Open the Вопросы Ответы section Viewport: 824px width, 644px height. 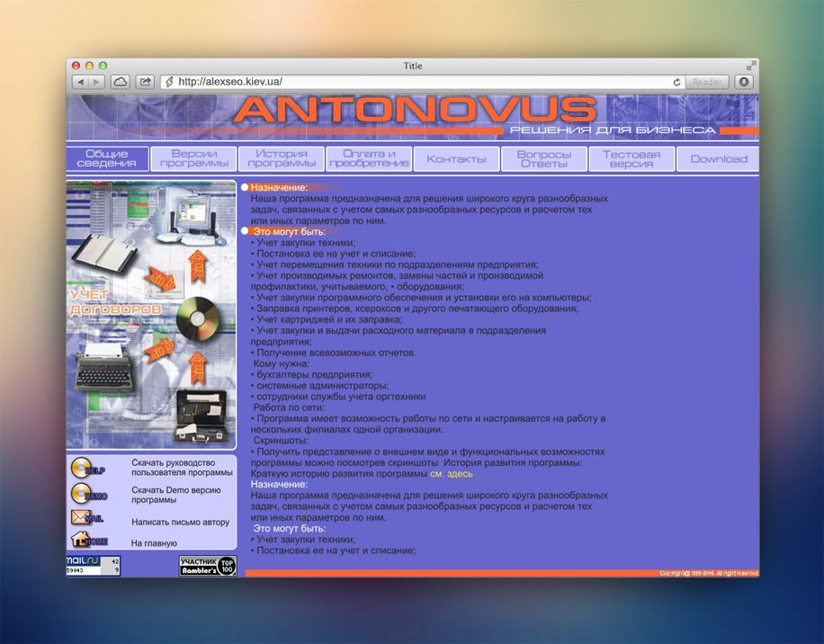(542, 158)
